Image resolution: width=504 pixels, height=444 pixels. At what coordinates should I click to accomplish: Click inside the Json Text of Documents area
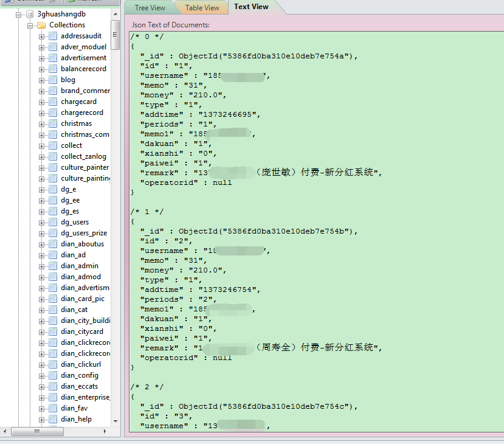point(316,232)
